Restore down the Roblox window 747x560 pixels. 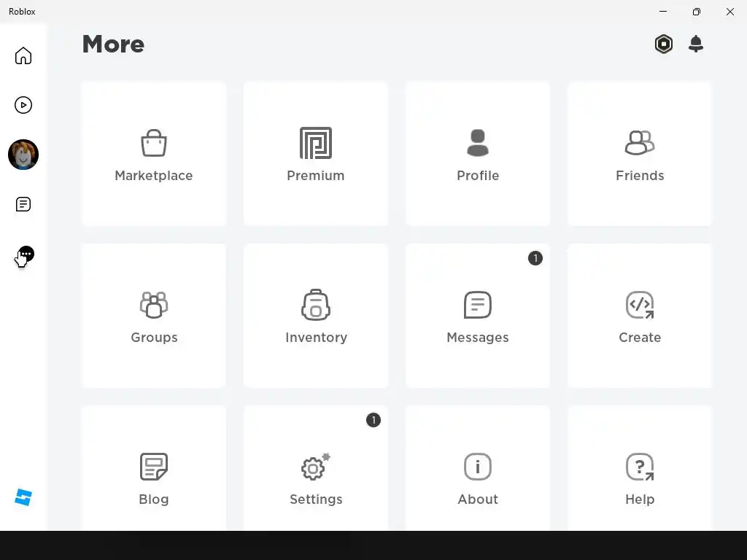pos(697,12)
